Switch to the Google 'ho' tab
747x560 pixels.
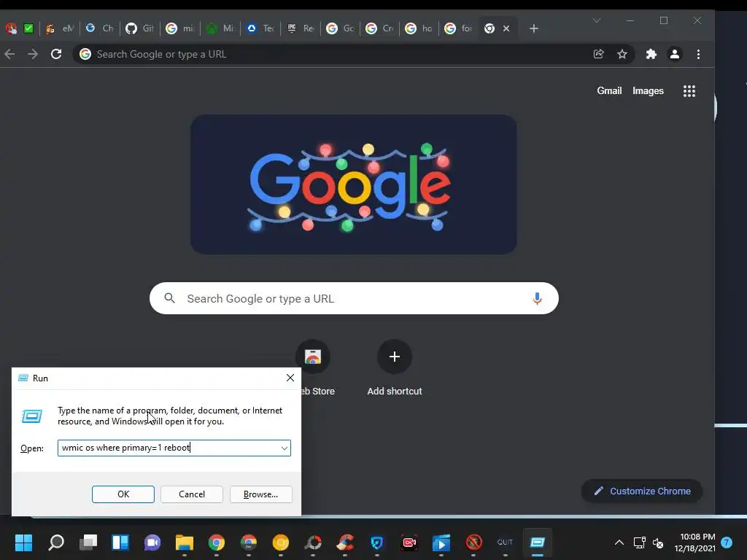coord(418,28)
